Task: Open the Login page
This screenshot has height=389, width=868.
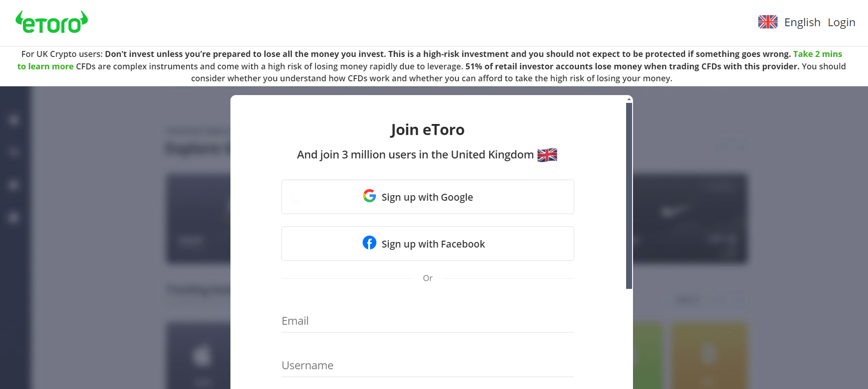Action: click(x=841, y=22)
